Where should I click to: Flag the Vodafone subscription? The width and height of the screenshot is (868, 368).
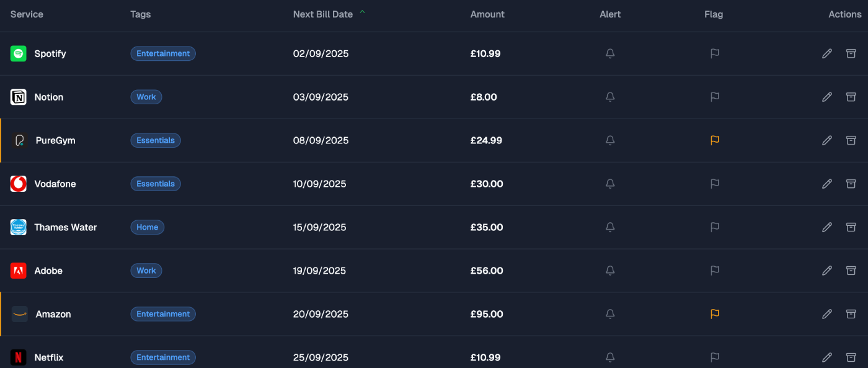714,184
